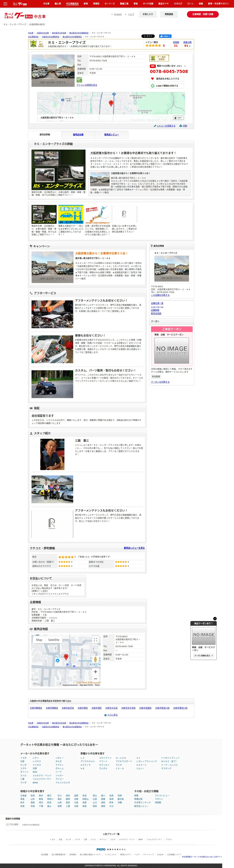Click プリウスPHV in car model list
The image size is (234, 868).
click(87, 761)
